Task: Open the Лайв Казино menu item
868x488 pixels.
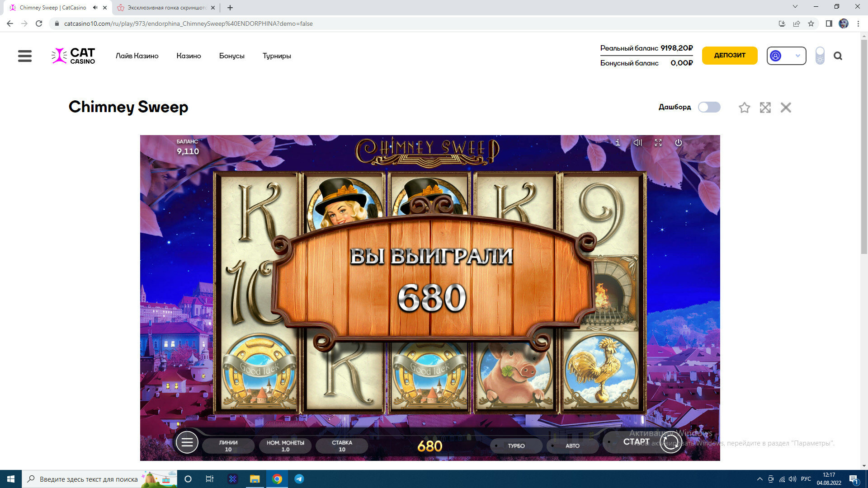Action: (137, 56)
